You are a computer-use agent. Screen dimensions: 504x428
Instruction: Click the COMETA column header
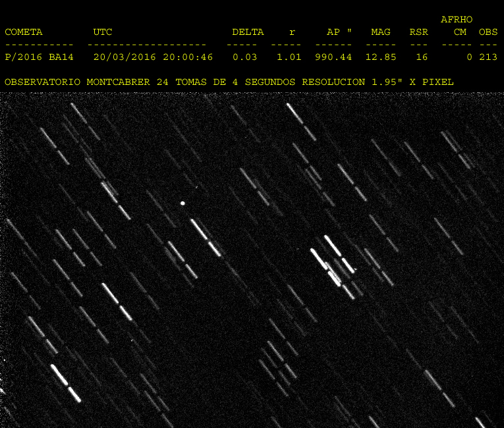pos(24,32)
